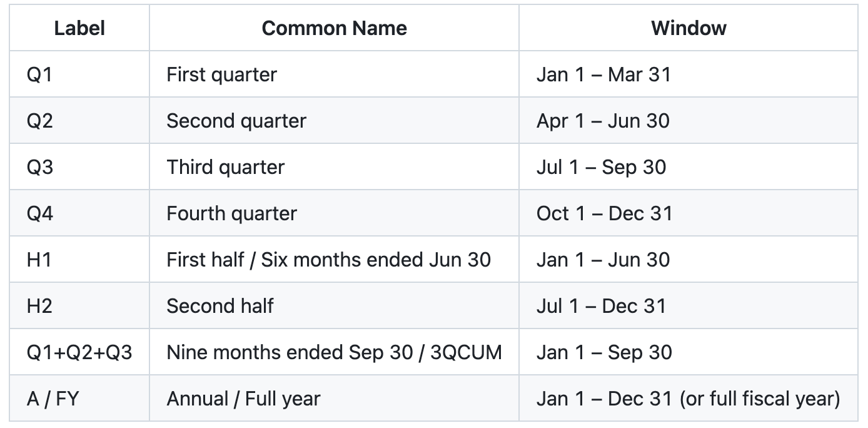Click the Q1+Q2+Q3 label cell
This screenshot has width=868, height=428.
[79, 352]
